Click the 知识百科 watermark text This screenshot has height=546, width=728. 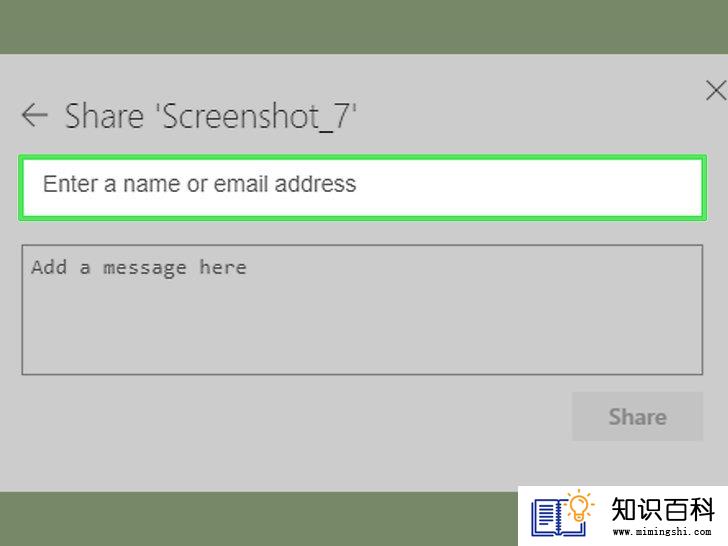(x=662, y=509)
